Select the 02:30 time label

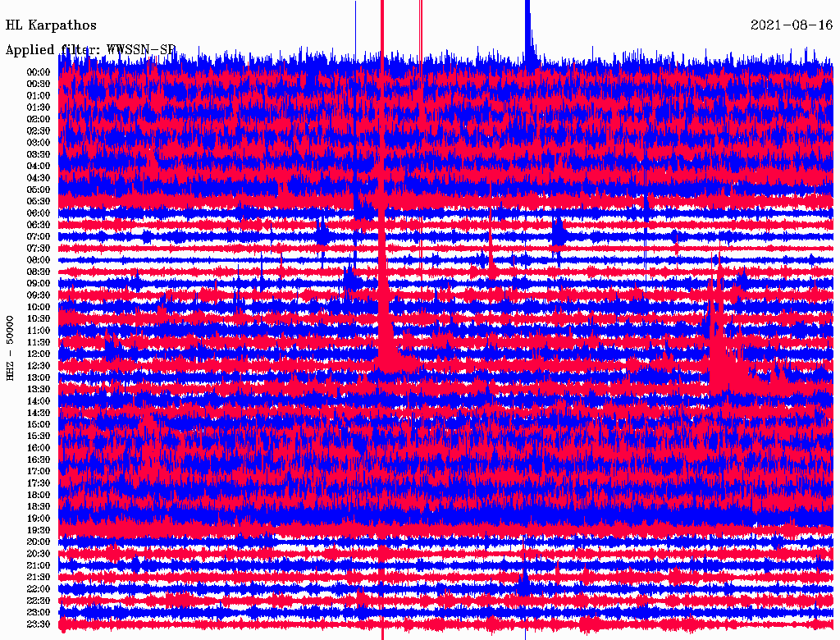[x=39, y=131]
